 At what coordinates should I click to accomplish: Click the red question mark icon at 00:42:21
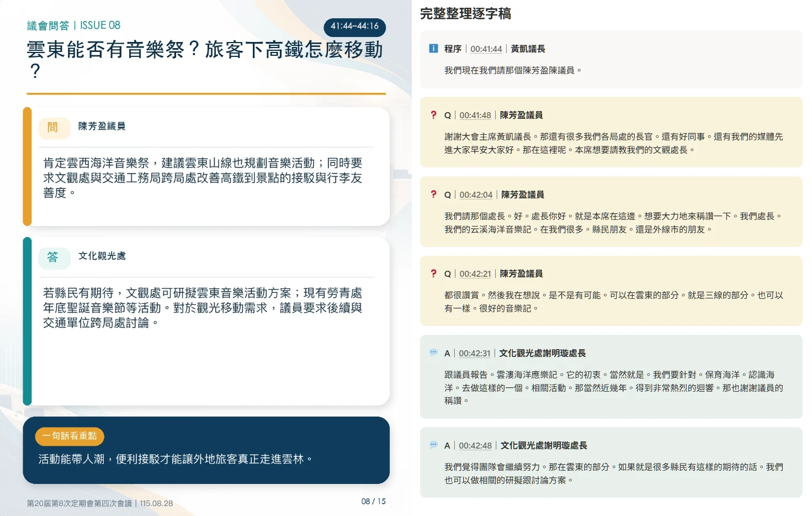tap(433, 273)
